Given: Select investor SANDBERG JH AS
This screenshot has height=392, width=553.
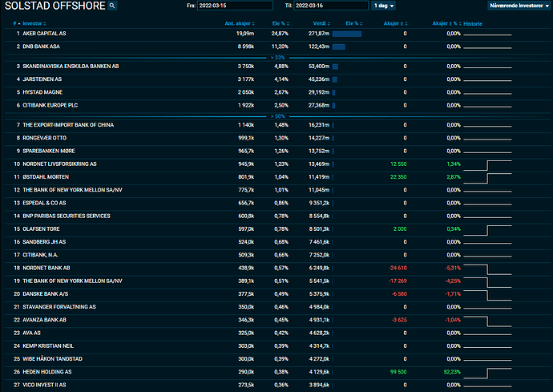Looking at the screenshot, I should pyautogui.click(x=44, y=242).
